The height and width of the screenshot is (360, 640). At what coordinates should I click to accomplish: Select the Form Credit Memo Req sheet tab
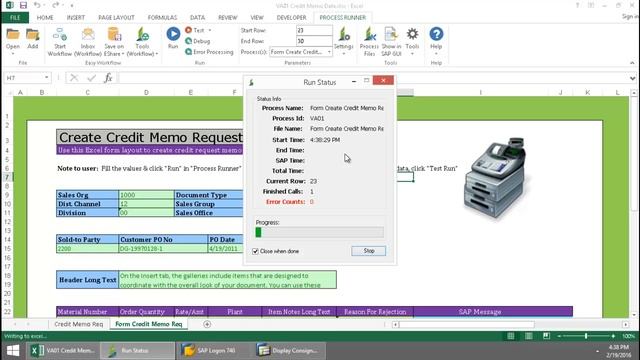149,324
